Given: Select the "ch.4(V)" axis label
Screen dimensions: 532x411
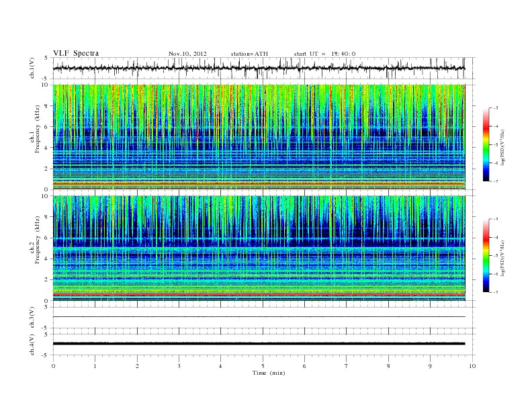Looking at the screenshot, I should coord(32,345).
